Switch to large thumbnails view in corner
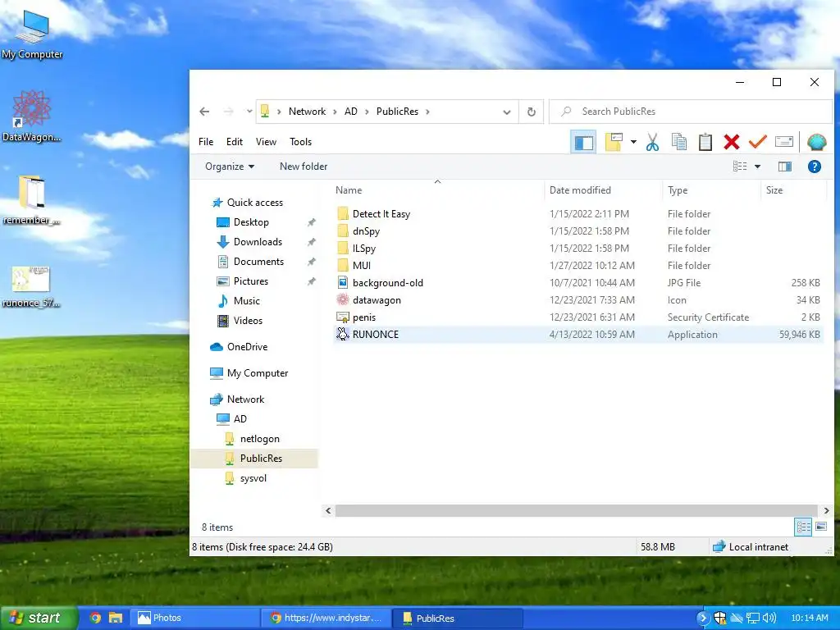Screen dimensions: 840x630 tap(820, 527)
